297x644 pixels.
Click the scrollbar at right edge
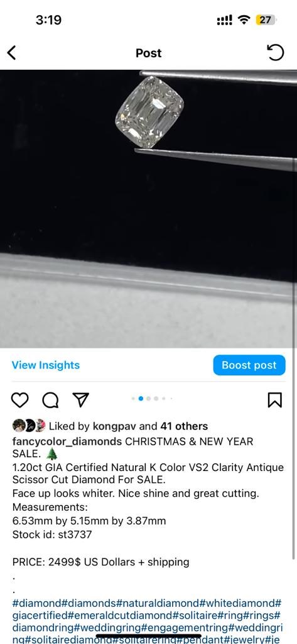[x=294, y=452]
